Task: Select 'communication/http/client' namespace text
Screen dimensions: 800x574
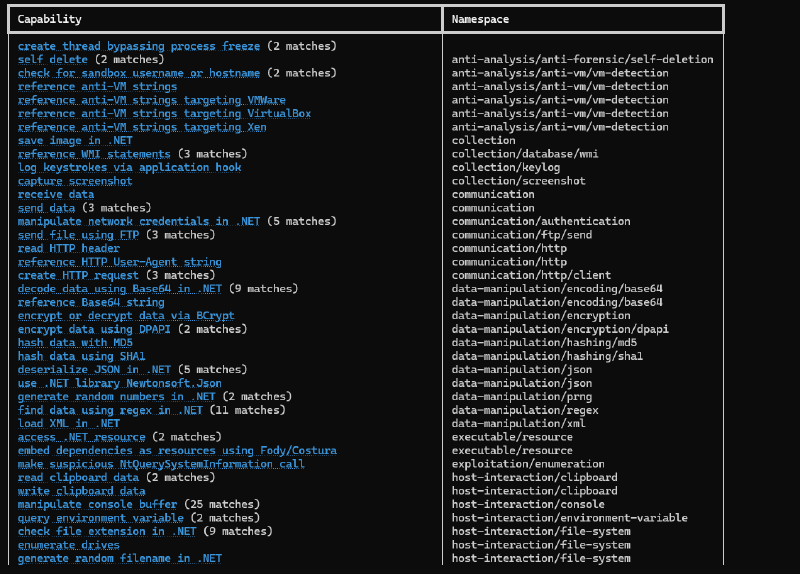Action: tap(531, 276)
